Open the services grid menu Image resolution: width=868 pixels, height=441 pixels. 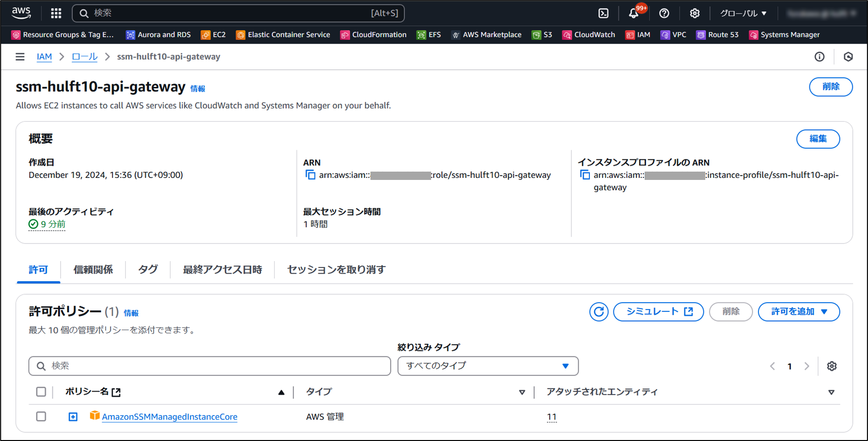click(x=56, y=13)
